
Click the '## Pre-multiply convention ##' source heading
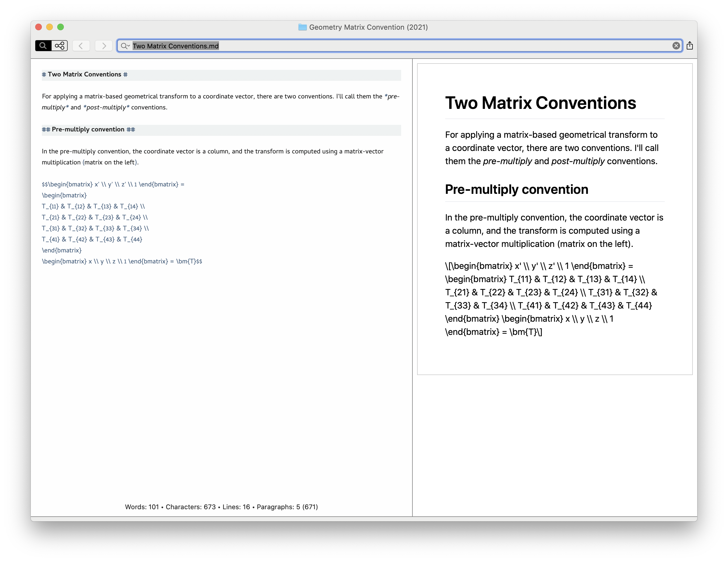click(88, 130)
